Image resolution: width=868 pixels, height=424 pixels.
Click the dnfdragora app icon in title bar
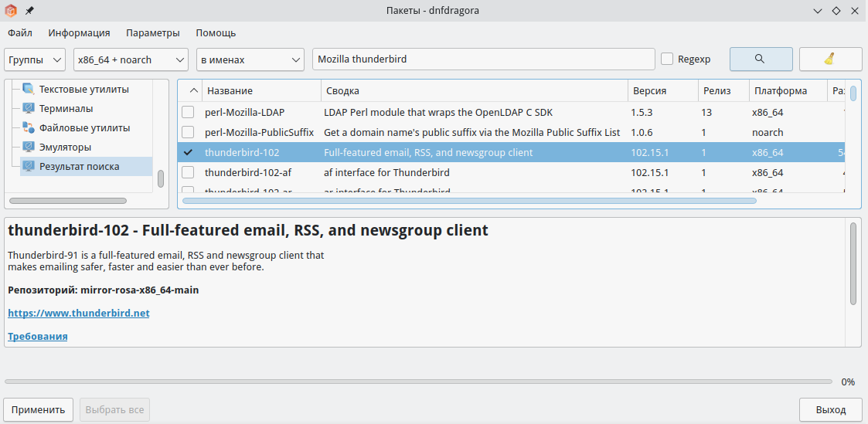[12, 11]
